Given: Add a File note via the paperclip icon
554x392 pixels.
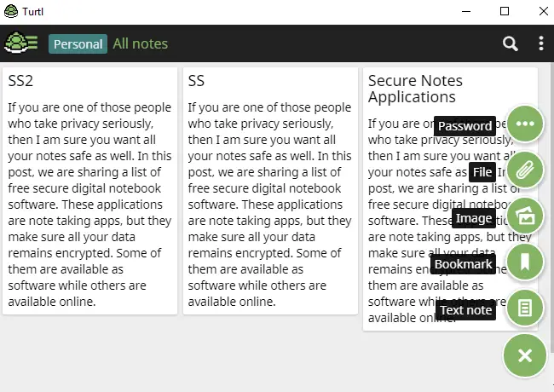Looking at the screenshot, I should click(x=525, y=170).
